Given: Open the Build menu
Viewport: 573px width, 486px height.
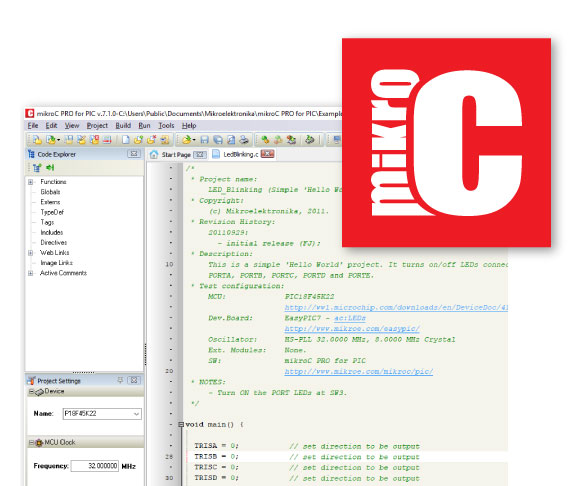Looking at the screenshot, I should (123, 126).
